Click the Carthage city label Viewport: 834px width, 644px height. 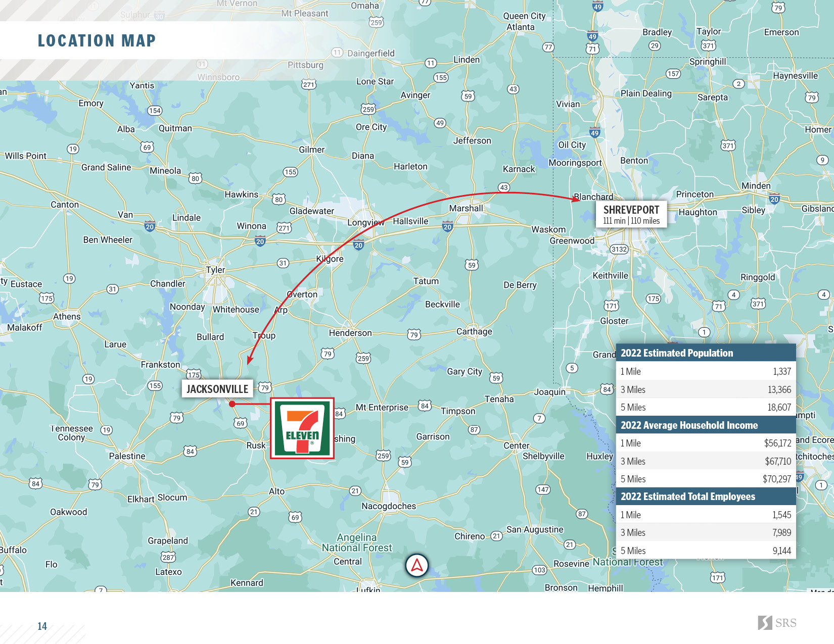click(474, 331)
